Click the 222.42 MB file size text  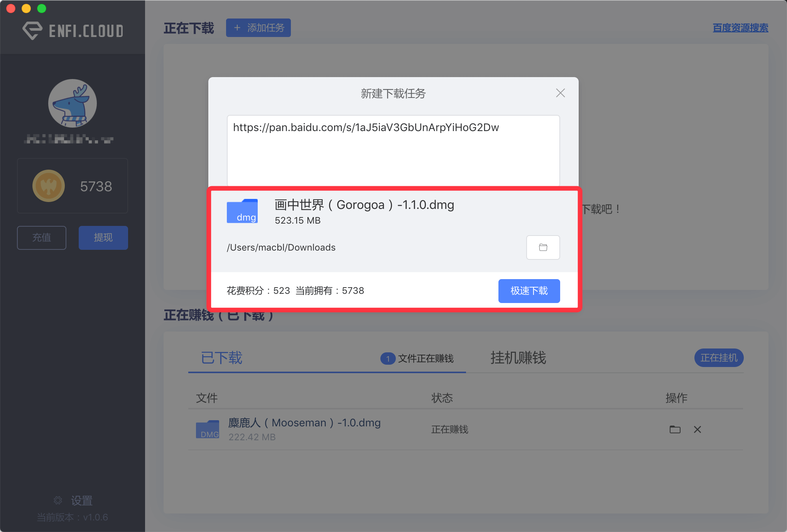tap(252, 437)
